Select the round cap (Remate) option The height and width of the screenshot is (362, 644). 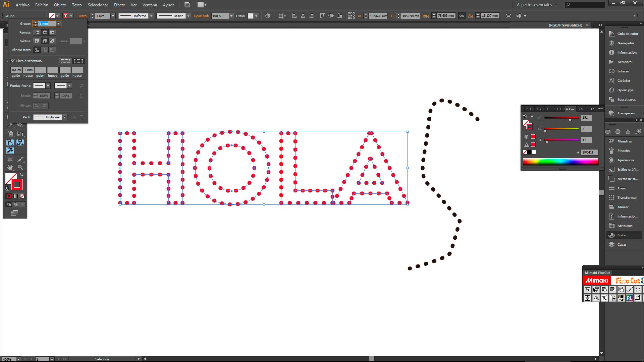[45, 33]
